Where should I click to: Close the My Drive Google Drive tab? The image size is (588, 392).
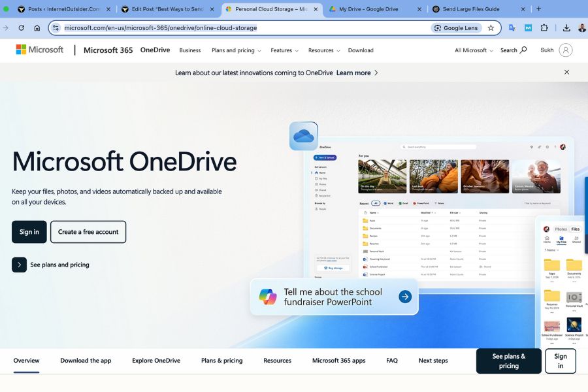[x=419, y=9]
